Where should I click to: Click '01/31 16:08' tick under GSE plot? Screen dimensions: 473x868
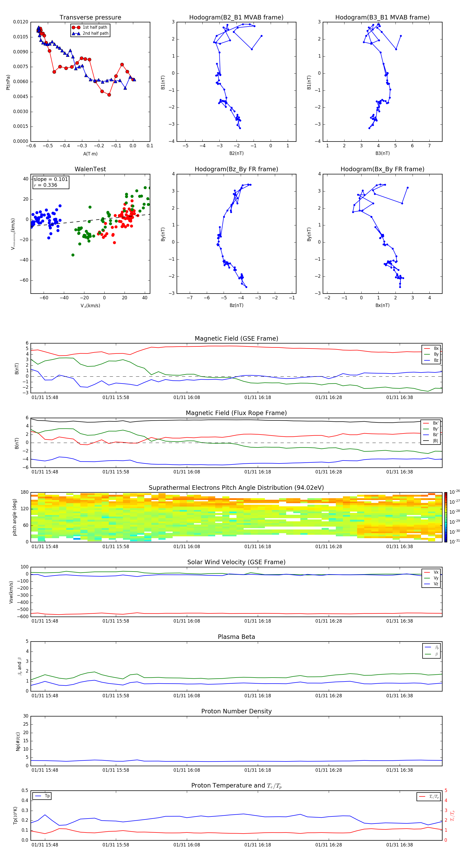point(187,397)
